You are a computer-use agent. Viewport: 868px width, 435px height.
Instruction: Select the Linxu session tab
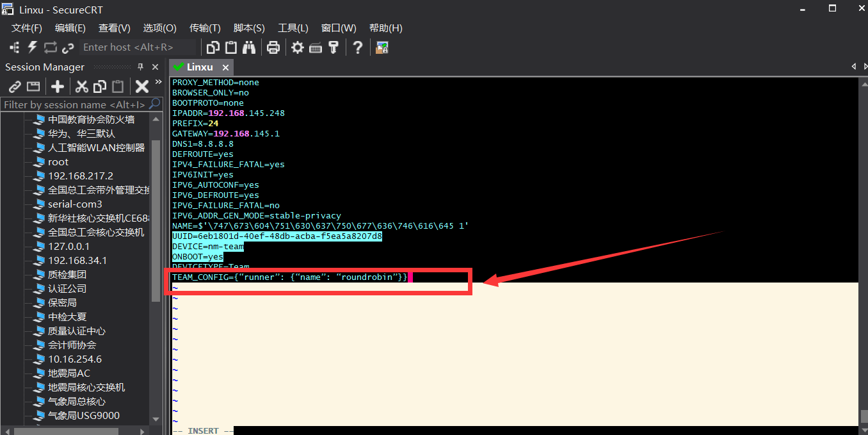point(200,67)
